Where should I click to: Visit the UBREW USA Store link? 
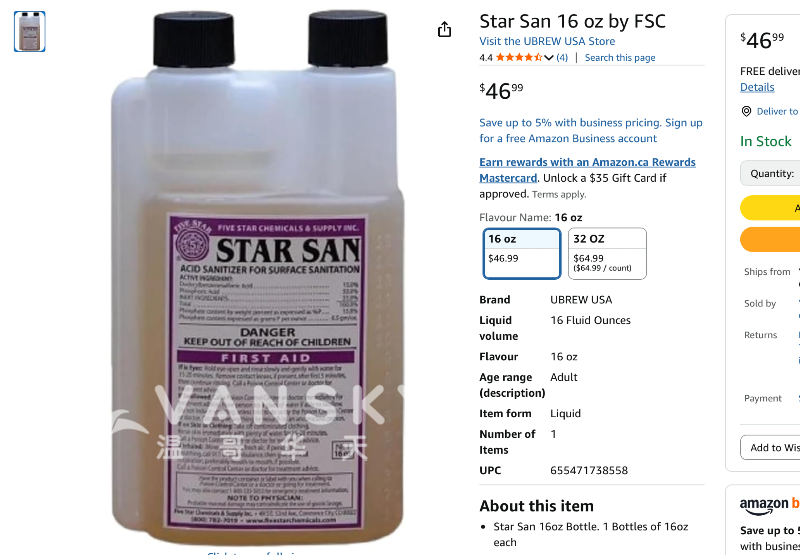[x=547, y=41]
